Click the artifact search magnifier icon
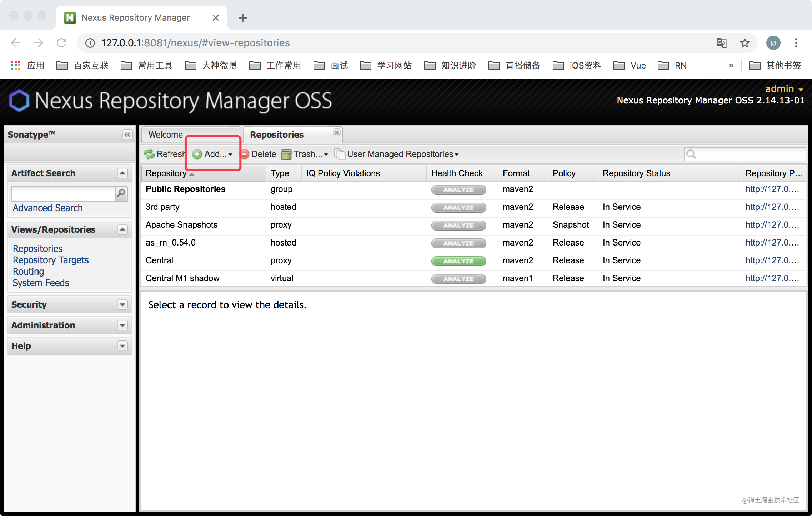812x516 pixels. click(121, 194)
